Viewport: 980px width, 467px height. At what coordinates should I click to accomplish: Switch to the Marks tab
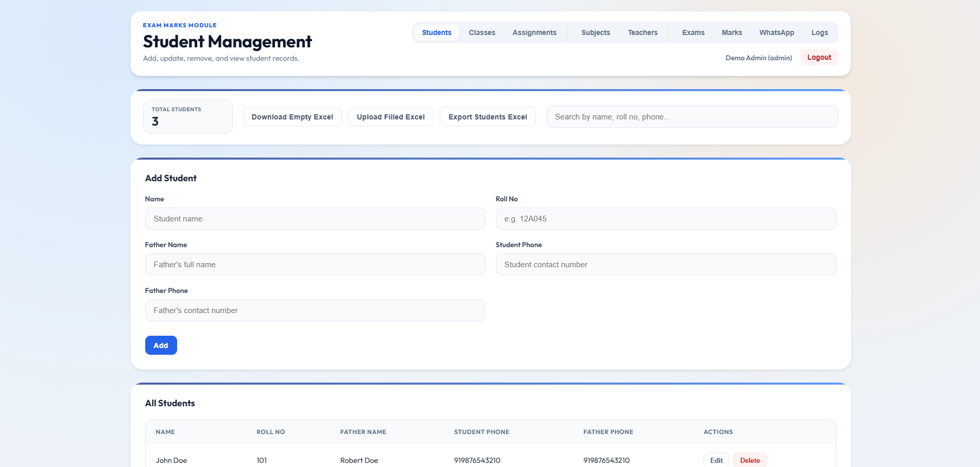point(732,32)
